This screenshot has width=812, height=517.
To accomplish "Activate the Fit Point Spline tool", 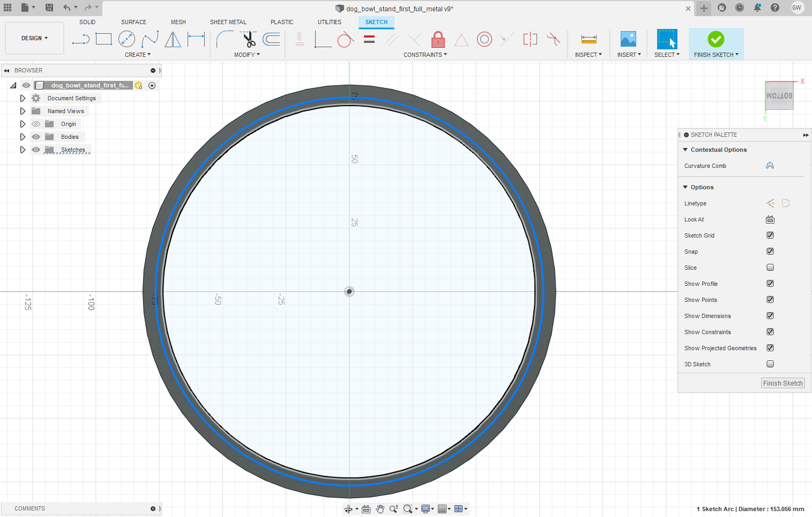I will (x=150, y=39).
